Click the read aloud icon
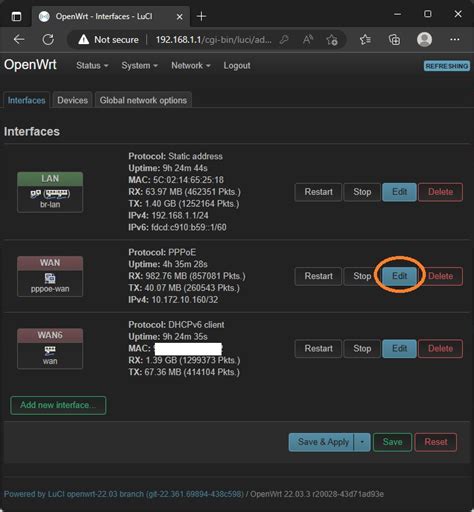 pos(308,40)
